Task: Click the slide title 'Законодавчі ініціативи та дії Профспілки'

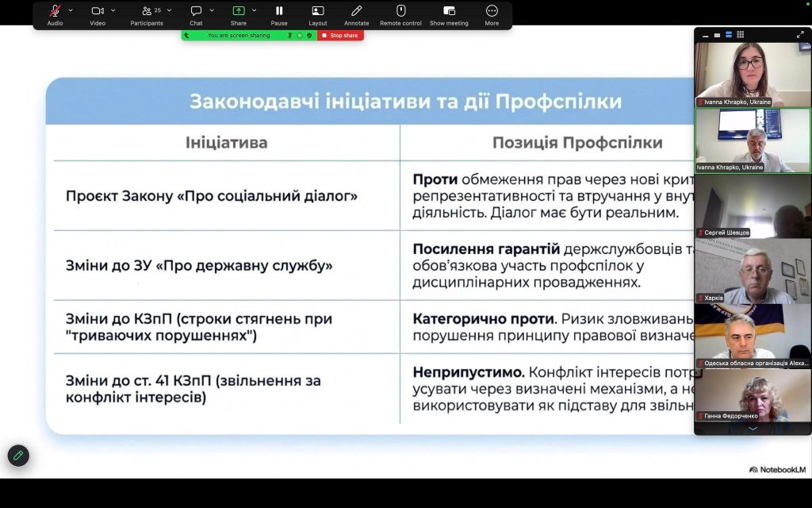Action: [405, 101]
